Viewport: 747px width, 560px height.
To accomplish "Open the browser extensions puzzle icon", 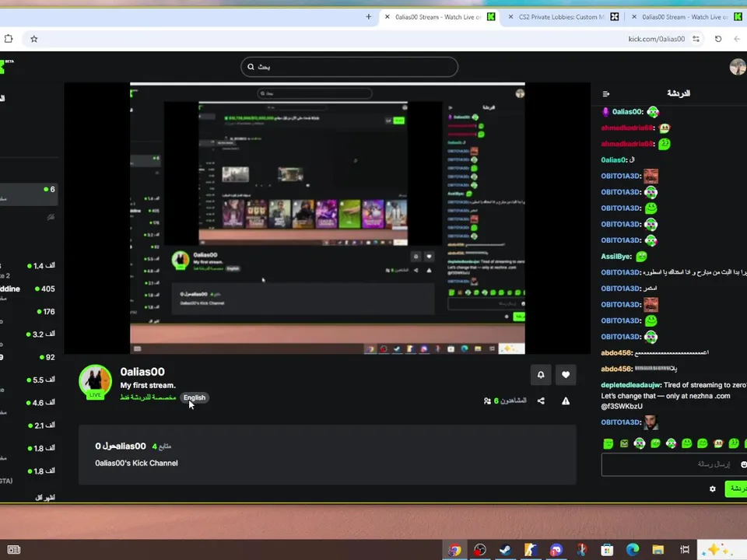I will pyautogui.click(x=8, y=39).
